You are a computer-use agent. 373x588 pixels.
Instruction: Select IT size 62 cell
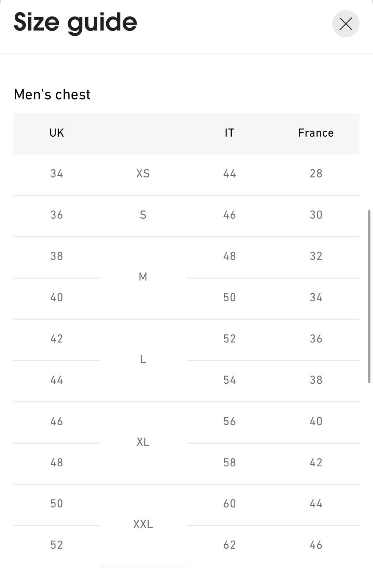229,545
